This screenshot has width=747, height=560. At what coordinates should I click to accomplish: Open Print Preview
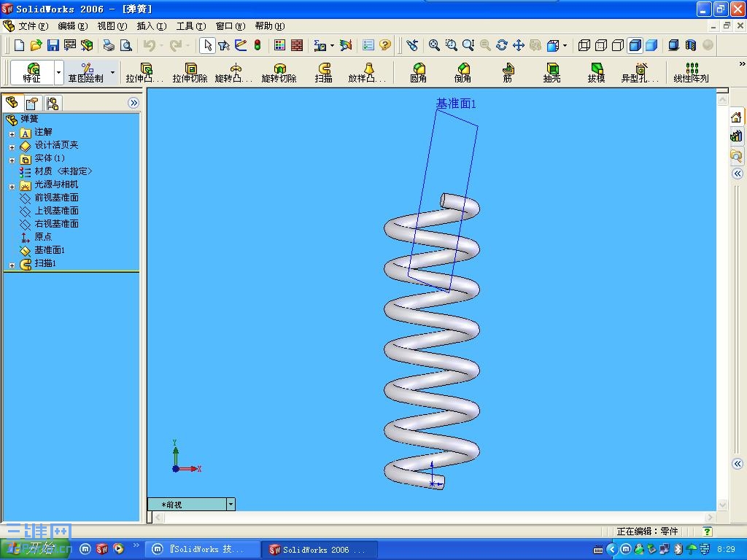coord(125,45)
